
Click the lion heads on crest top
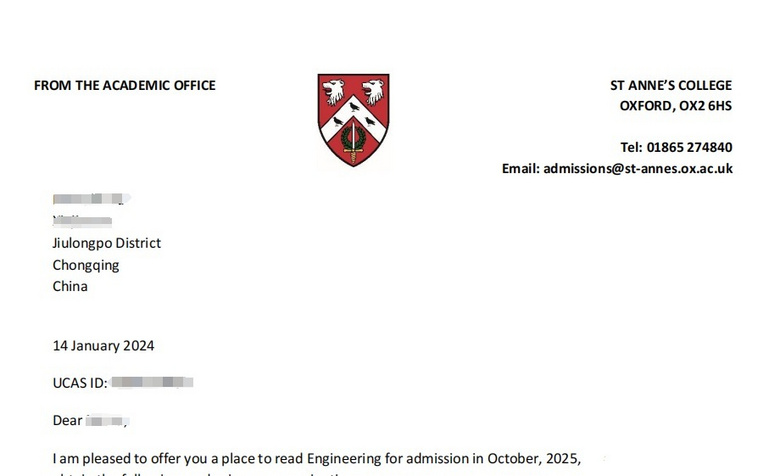353,91
